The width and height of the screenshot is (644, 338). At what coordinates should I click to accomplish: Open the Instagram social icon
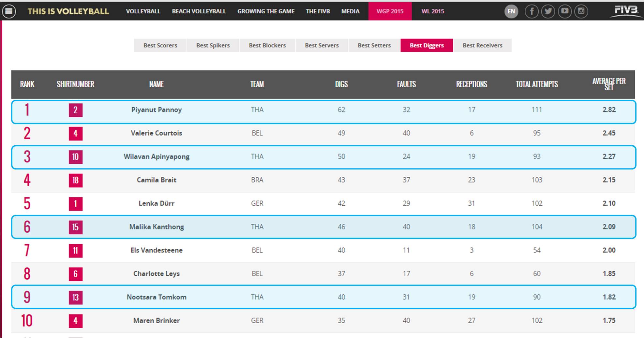581,11
